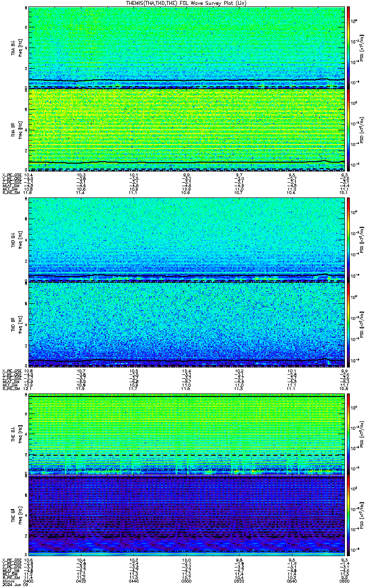Click the PSD units label of the THA B-parallel color bar
The image size is (368, 588).
pos(362,130)
